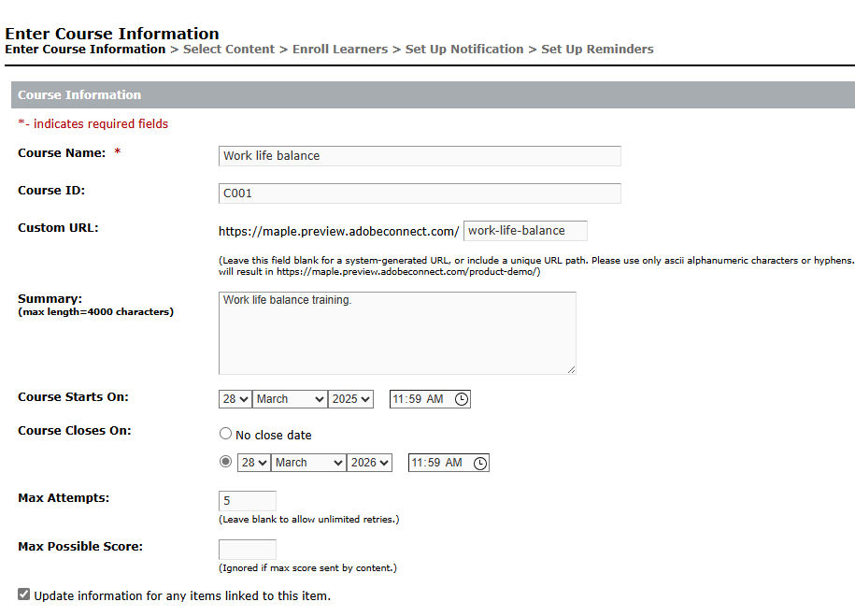Open the close time clock picker
The image size is (855, 616).
coord(480,464)
